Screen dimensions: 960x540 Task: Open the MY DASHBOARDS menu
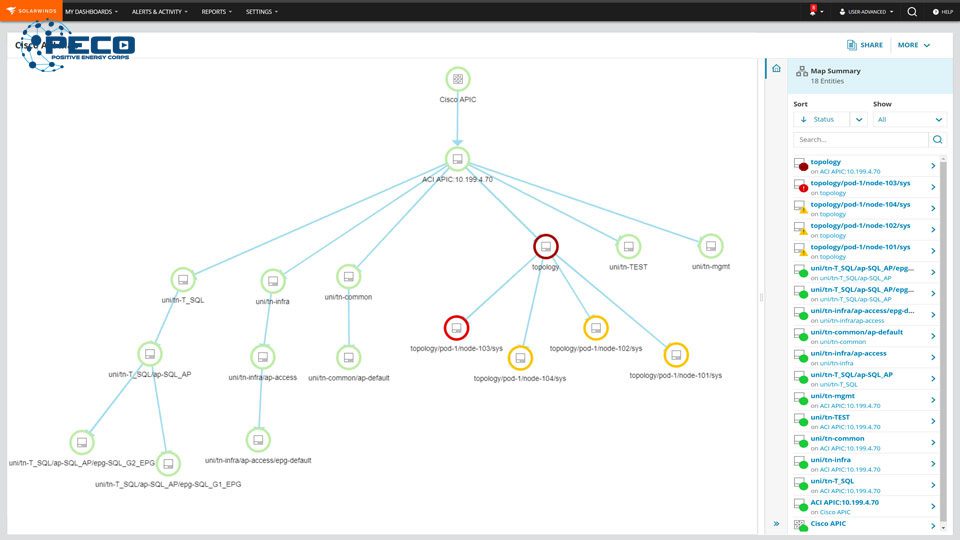(91, 12)
